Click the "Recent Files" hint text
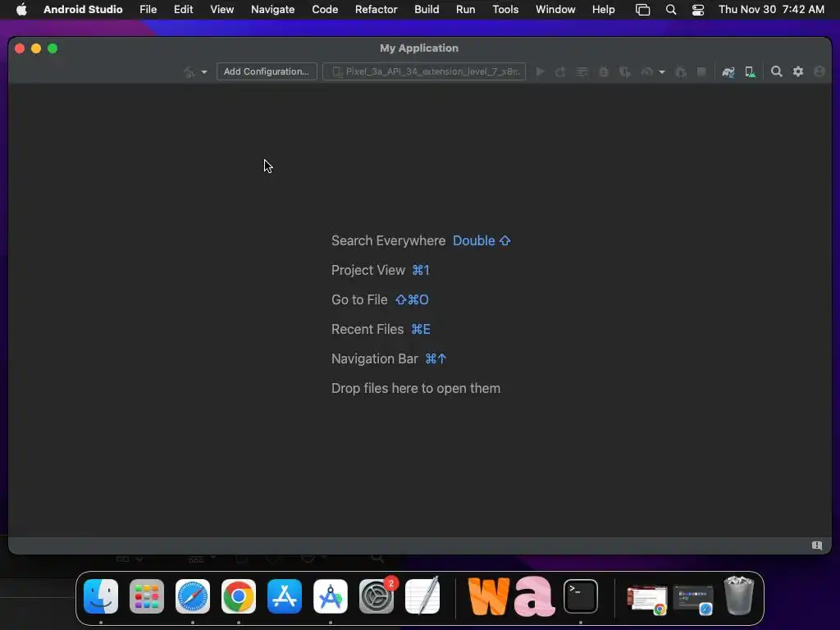This screenshot has height=630, width=840. [367, 329]
